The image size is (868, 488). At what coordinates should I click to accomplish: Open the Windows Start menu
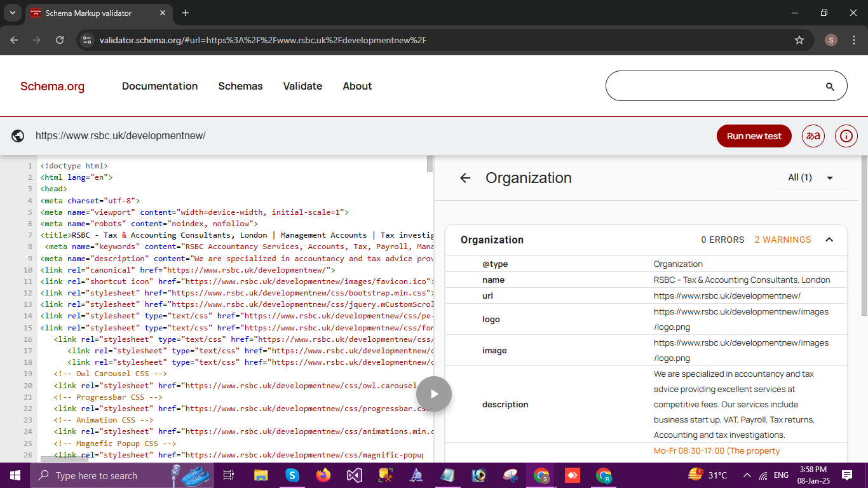[x=15, y=475]
